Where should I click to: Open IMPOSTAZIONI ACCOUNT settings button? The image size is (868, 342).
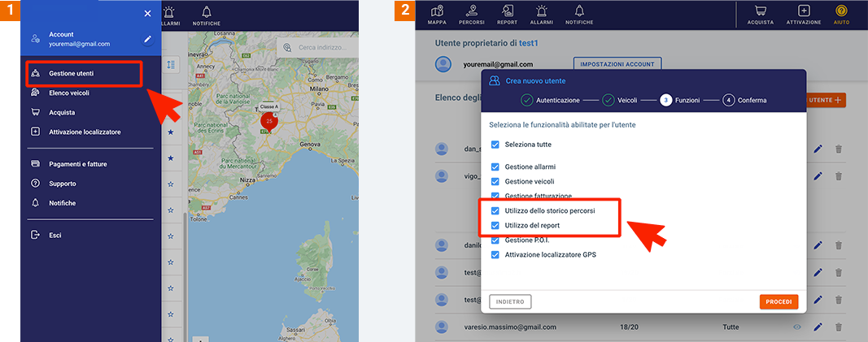point(618,63)
